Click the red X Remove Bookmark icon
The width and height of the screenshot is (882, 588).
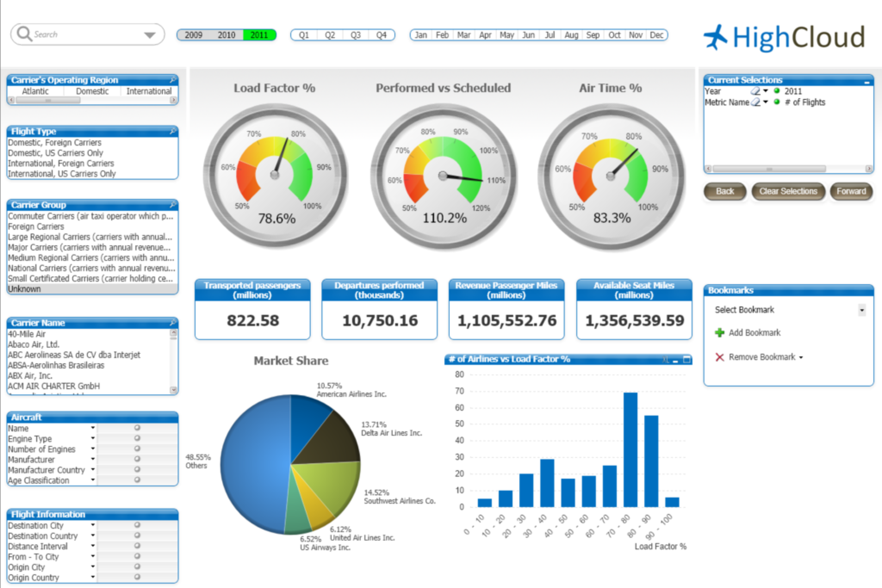pos(719,357)
